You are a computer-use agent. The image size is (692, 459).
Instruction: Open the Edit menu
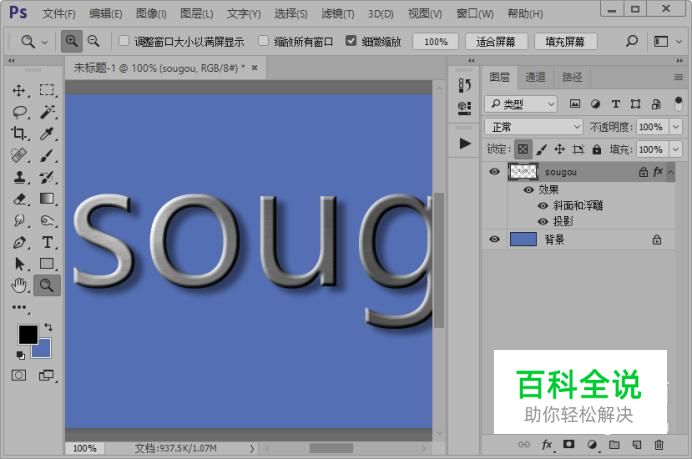pyautogui.click(x=105, y=14)
